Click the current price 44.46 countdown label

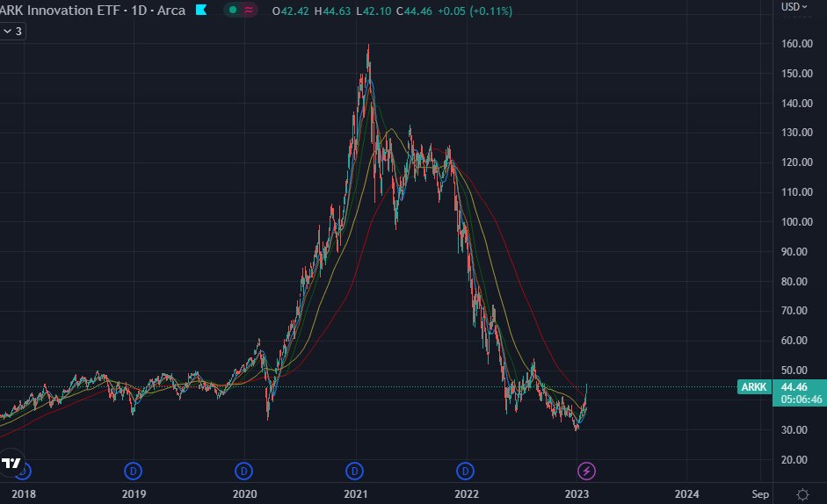(800, 392)
